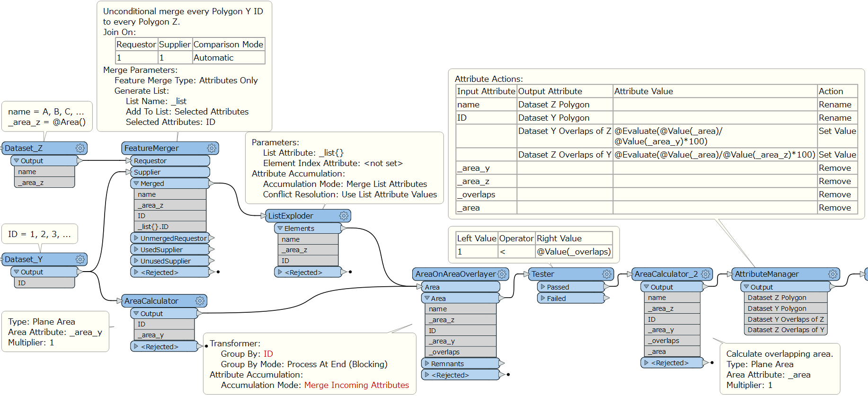The width and height of the screenshot is (868, 396).
Task: Collapse Dataset_Z Output port attributes
Action: point(17,161)
